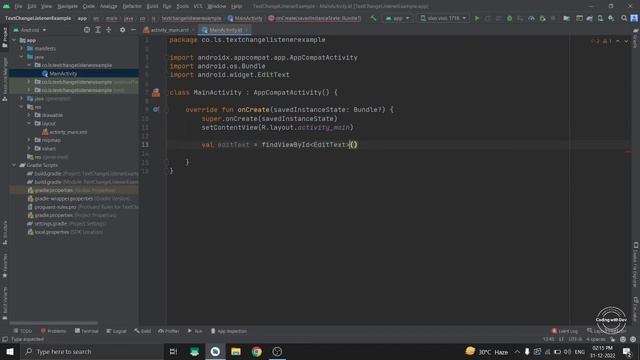Open the Problems tool window
The image size is (640, 360).
coord(53,331)
